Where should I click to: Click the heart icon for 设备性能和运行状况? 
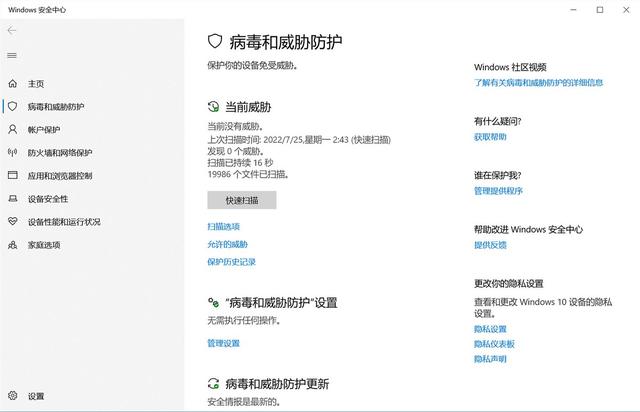pyautogui.click(x=13, y=221)
